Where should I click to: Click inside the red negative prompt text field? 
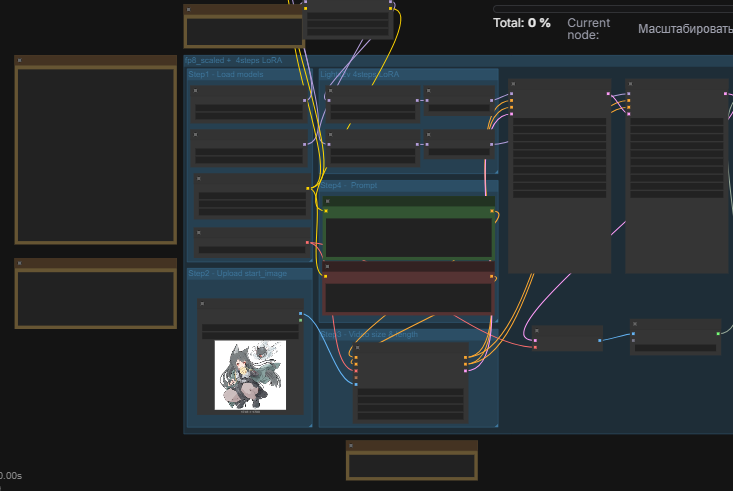408,298
